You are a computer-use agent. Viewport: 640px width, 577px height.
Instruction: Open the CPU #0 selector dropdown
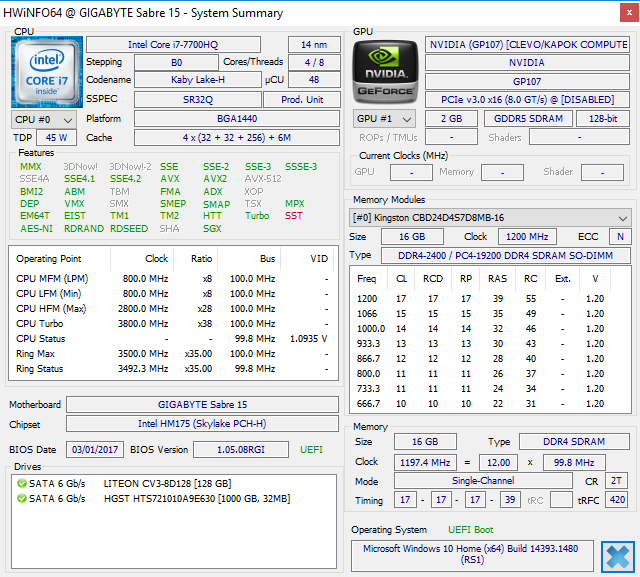(44, 120)
